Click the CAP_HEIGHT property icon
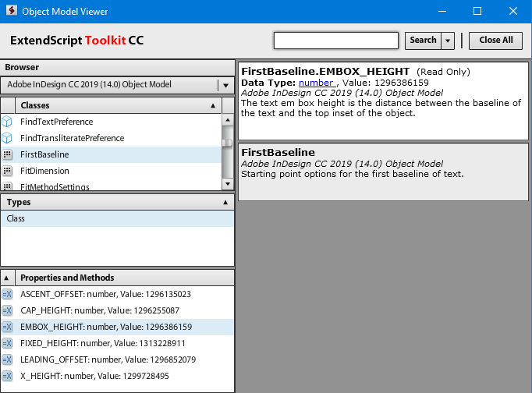 point(7,310)
